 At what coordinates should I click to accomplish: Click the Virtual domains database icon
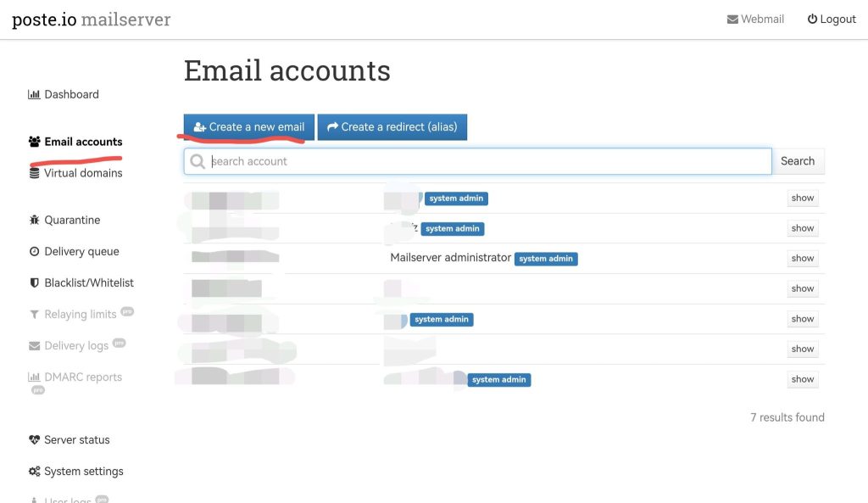(34, 173)
